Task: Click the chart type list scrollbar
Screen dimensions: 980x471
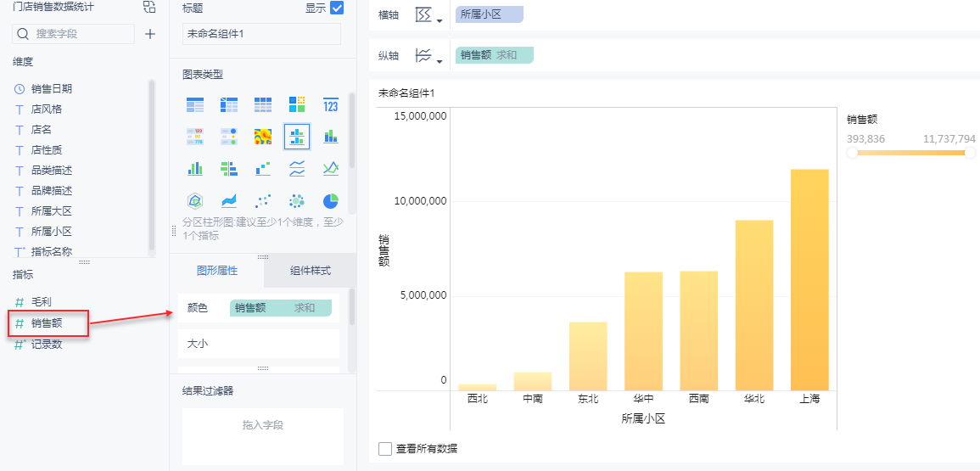Action: coord(352,132)
